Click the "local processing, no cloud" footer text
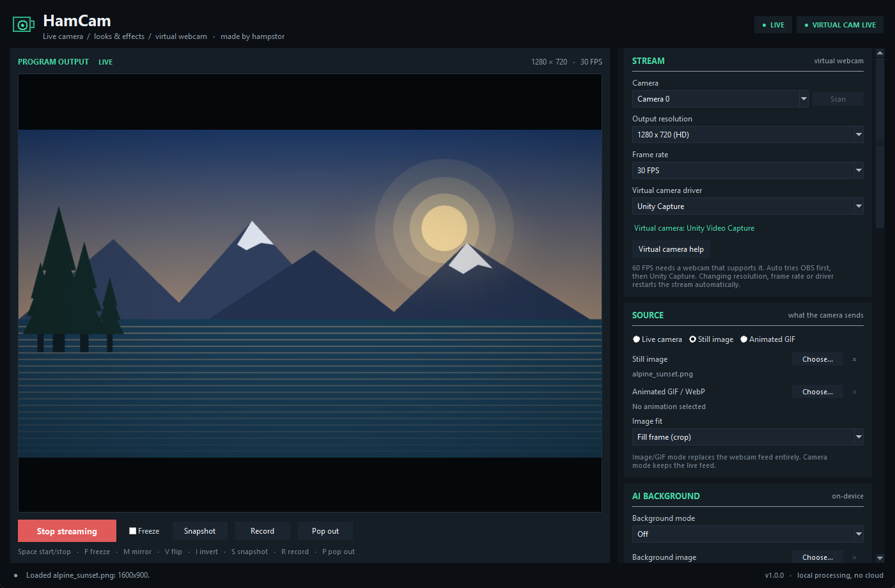Screen dimensions: 895x588 coord(840,575)
